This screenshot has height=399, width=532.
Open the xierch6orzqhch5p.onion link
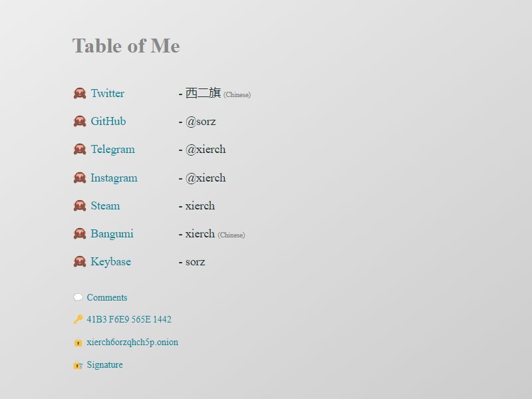[x=132, y=342]
